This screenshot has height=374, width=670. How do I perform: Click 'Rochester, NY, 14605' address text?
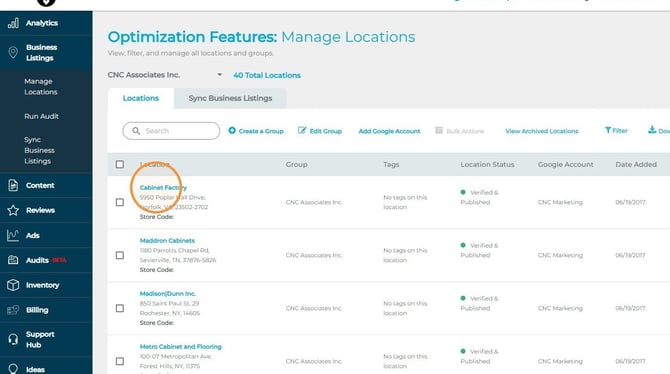170,313
